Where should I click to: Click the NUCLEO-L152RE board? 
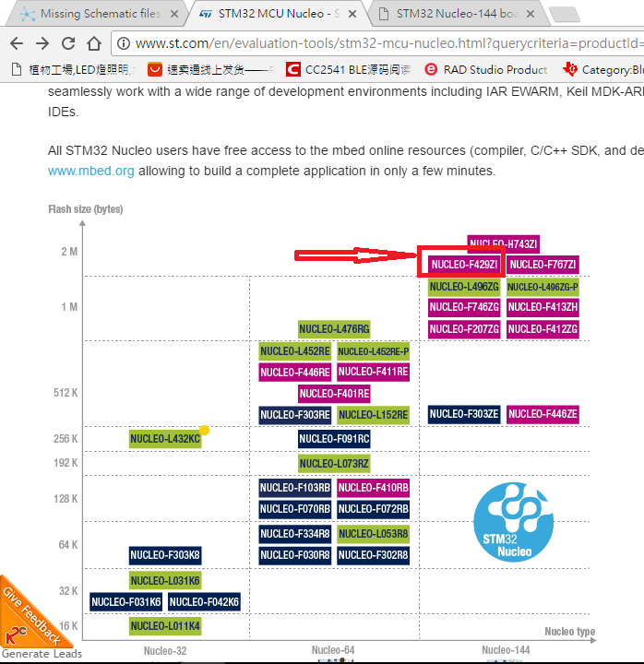(x=374, y=415)
